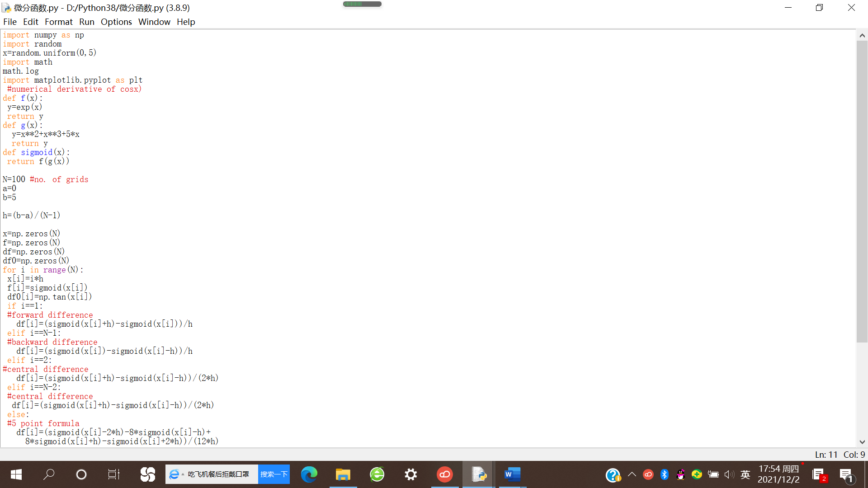
Task: Click on 'math.log' line
Action: tap(21, 71)
